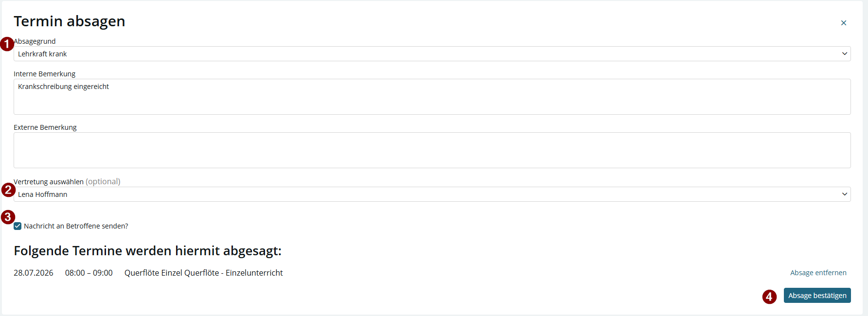
Task: Open the Vertretung auswählen chevron
Action: 845,194
